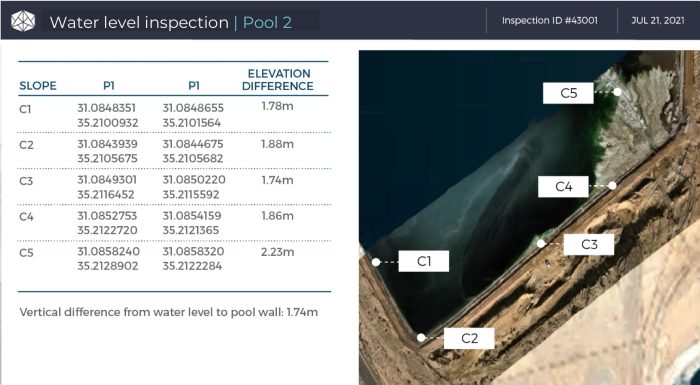
Task: Select the C2 white marker dot
Action: point(421,338)
